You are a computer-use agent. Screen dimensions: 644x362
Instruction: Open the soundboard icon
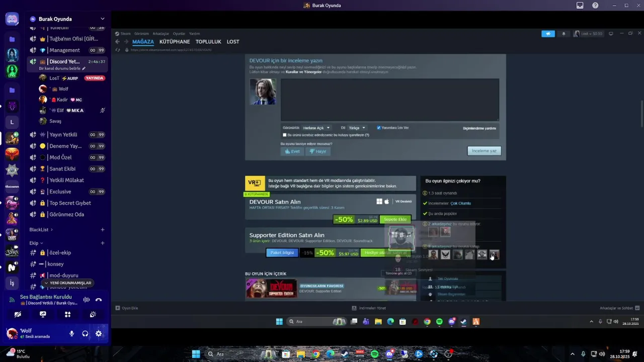click(x=93, y=314)
